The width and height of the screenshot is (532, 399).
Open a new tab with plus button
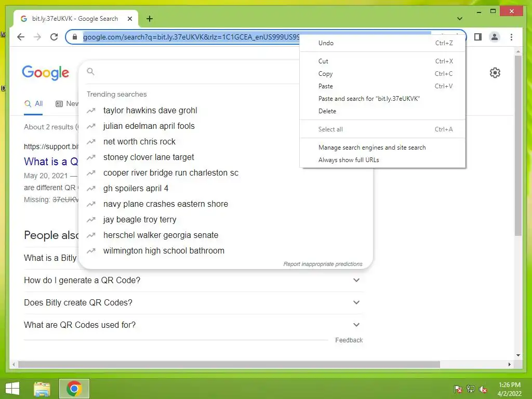150,19
